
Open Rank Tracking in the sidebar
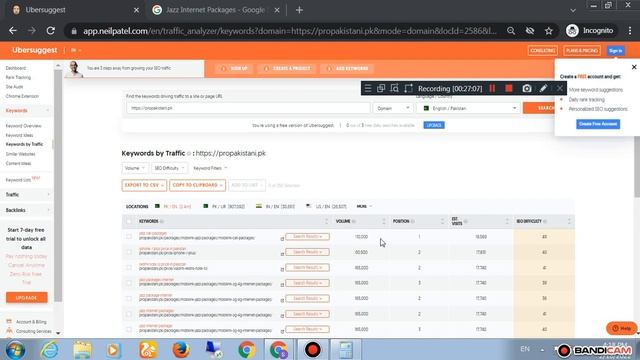point(18,78)
